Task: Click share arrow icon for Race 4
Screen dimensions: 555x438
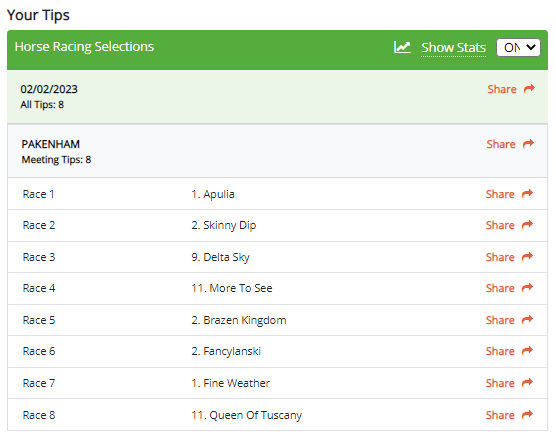Action: pyautogui.click(x=527, y=288)
